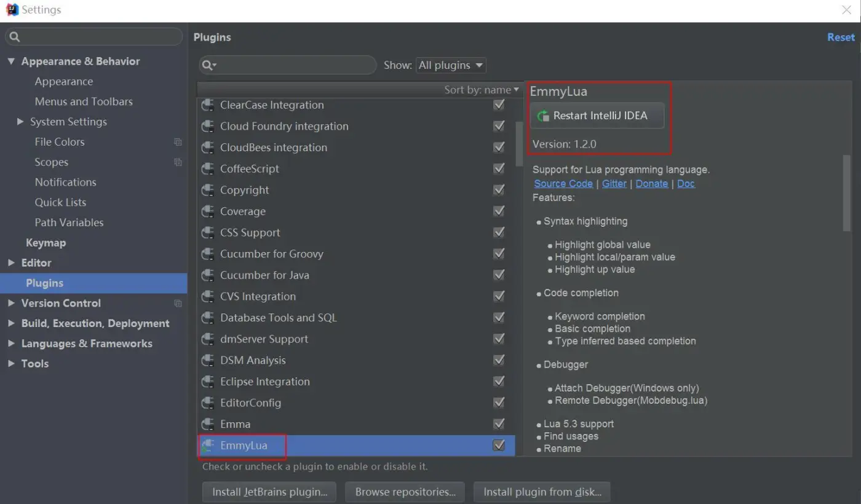Screen dimensions: 861x504
Task: Open Menus and Toolbars settings
Action: (84, 101)
